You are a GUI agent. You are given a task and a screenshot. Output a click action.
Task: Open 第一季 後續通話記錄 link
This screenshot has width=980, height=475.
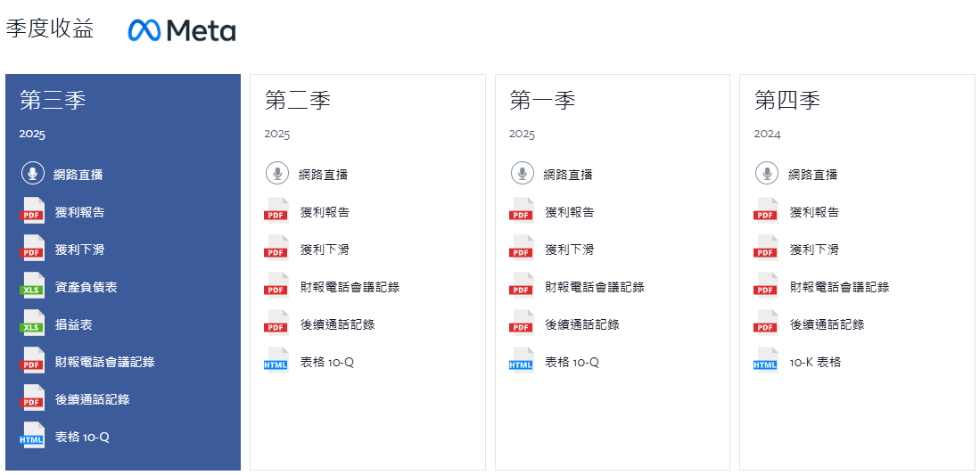[582, 324]
